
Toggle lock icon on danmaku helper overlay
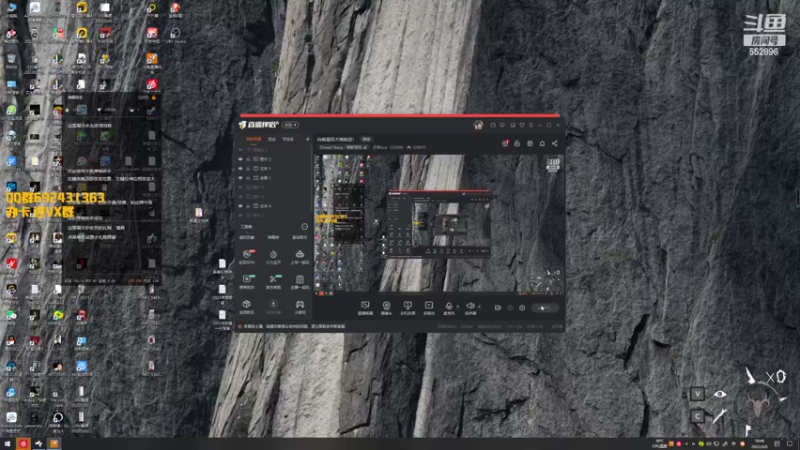pos(154,97)
